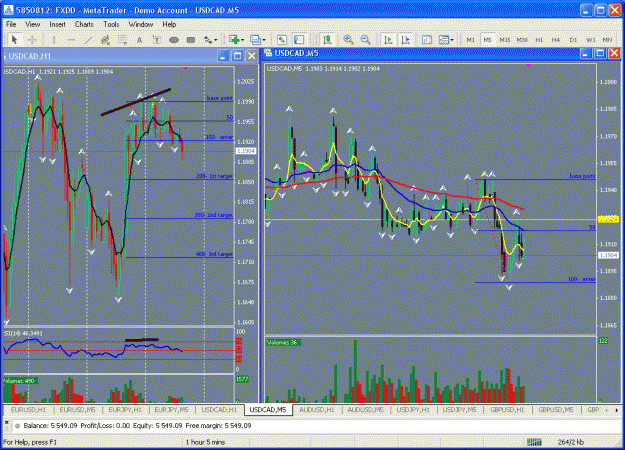Expand the Arrows tool dropdown arrow
The image size is (625, 450).
click(x=216, y=40)
